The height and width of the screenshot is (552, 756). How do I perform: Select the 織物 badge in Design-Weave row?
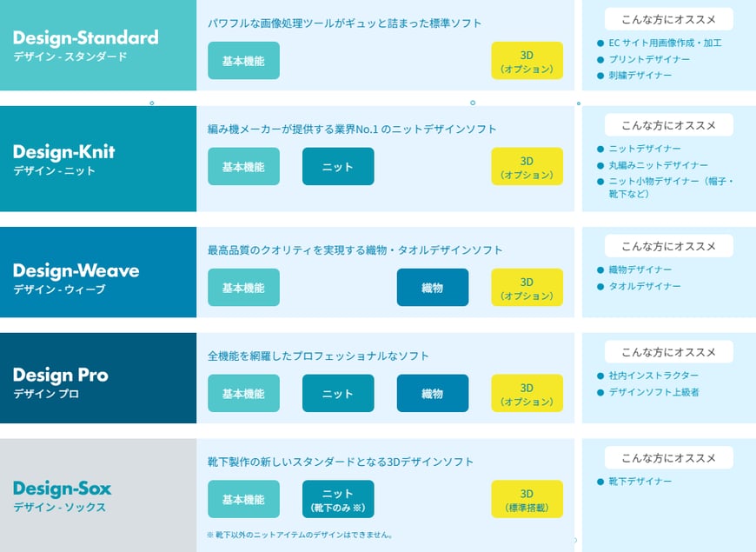click(432, 288)
